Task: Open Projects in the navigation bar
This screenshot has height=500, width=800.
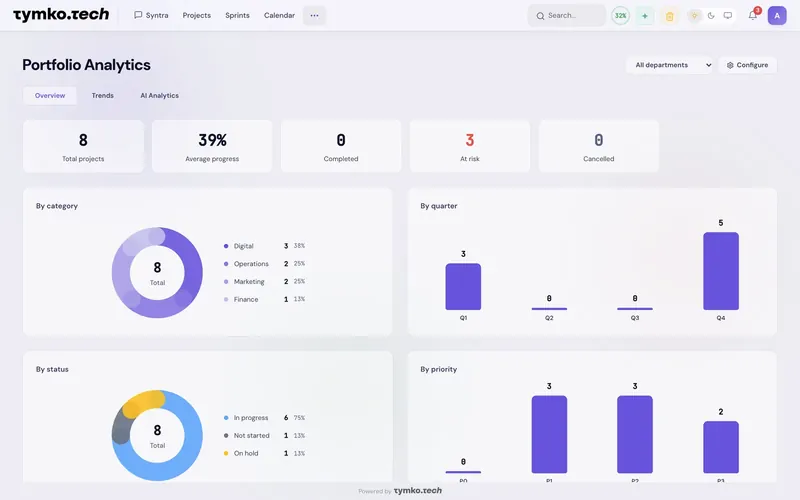Action: pos(196,15)
